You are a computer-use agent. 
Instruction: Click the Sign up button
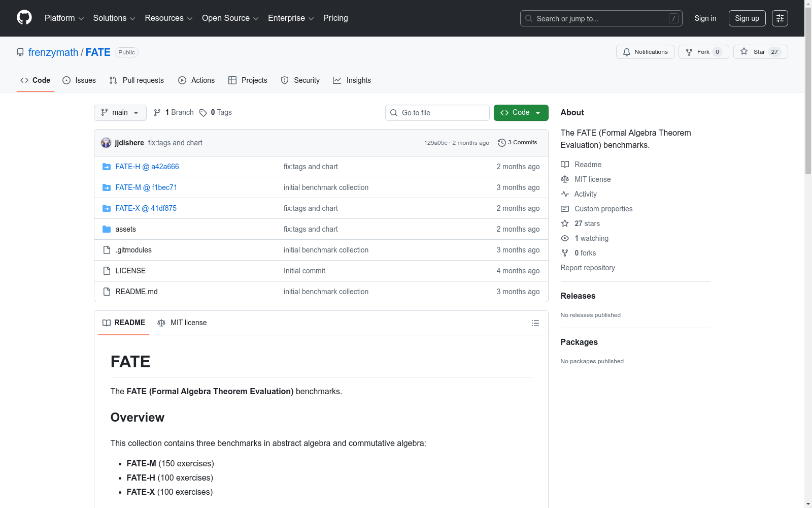click(747, 18)
